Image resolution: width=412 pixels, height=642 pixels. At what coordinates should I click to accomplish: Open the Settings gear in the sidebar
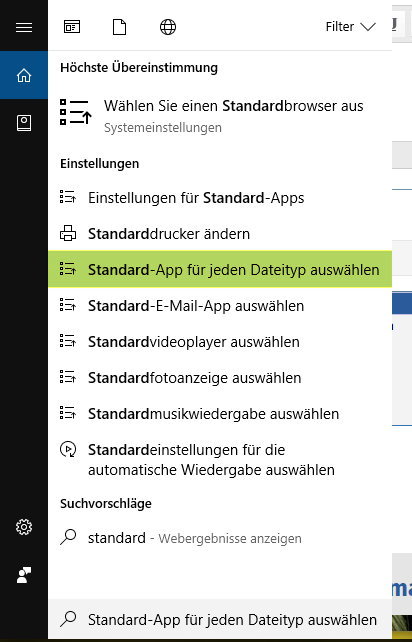(24, 527)
